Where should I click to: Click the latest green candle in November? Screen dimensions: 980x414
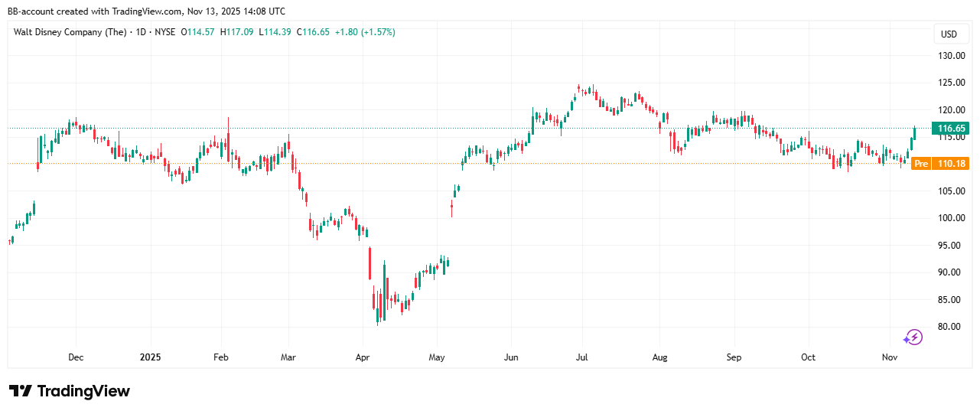(x=914, y=133)
